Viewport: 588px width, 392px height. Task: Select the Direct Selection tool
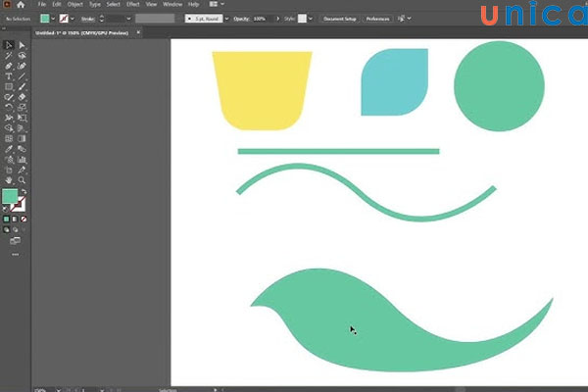click(22, 45)
